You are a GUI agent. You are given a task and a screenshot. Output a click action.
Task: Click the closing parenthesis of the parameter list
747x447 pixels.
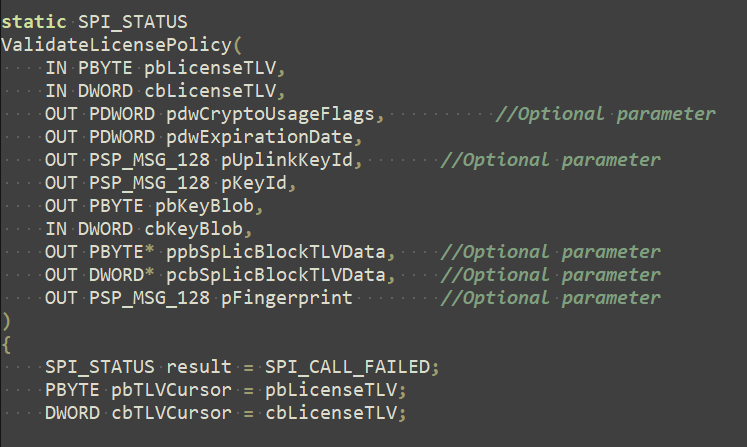(6, 320)
